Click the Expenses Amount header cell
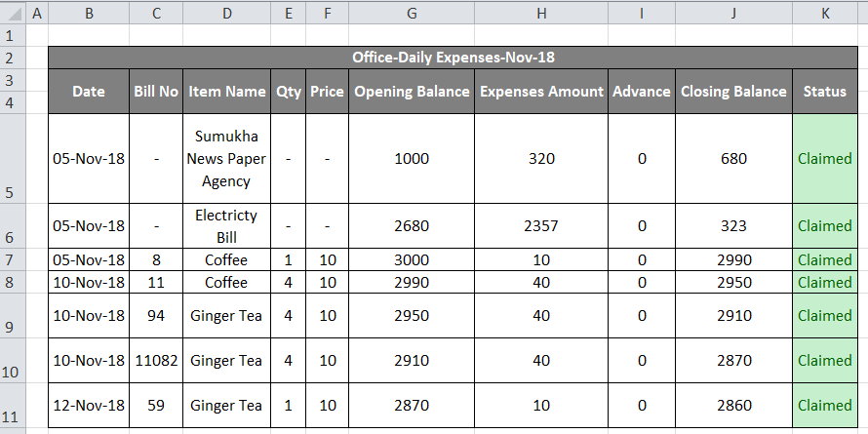 tap(541, 92)
